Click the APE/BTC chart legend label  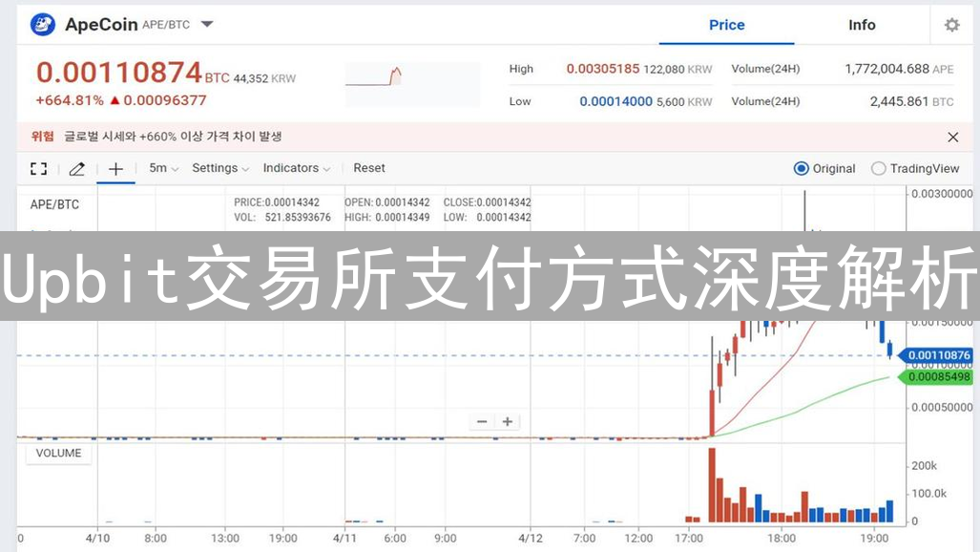coord(54,204)
